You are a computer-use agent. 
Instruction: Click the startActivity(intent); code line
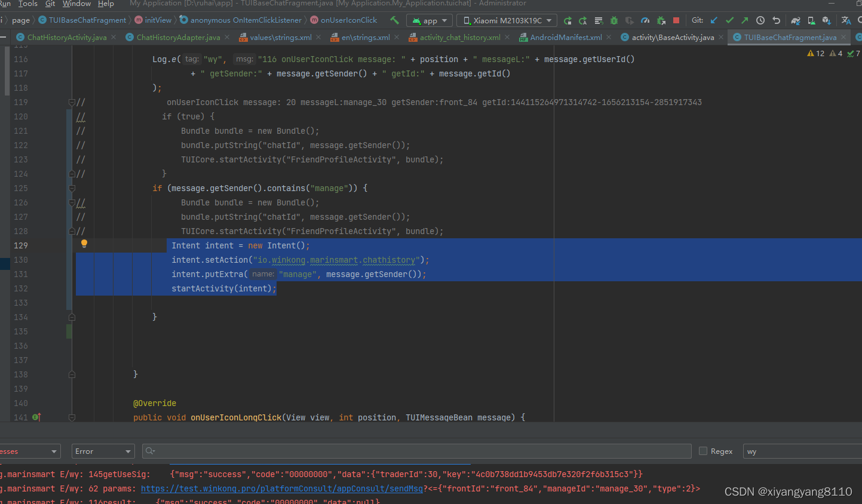(224, 288)
